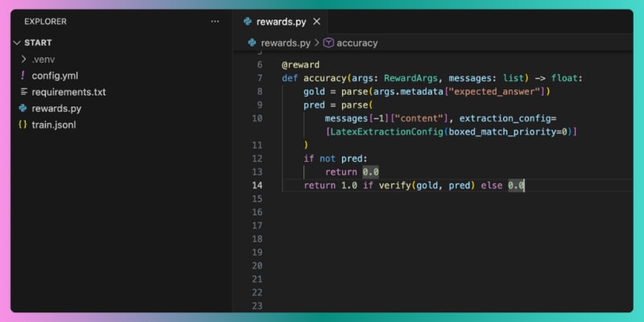Click extraction_config parameter on line 10

coord(505,118)
